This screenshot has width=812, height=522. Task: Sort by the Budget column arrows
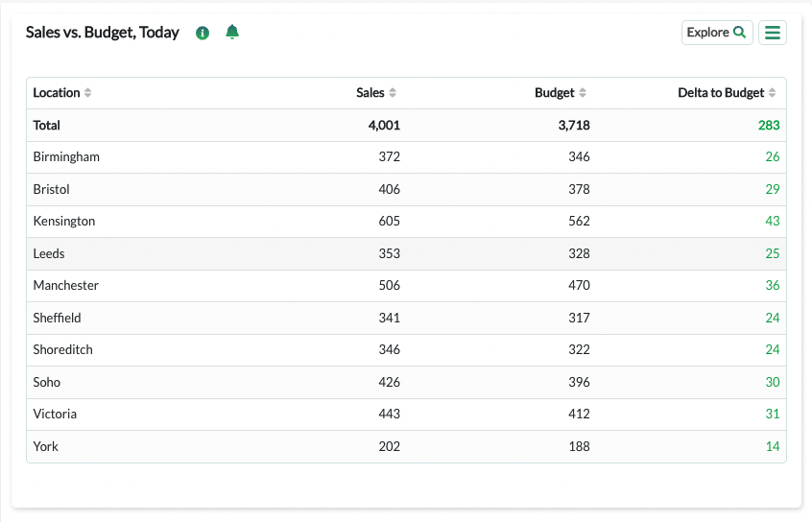coord(583,93)
